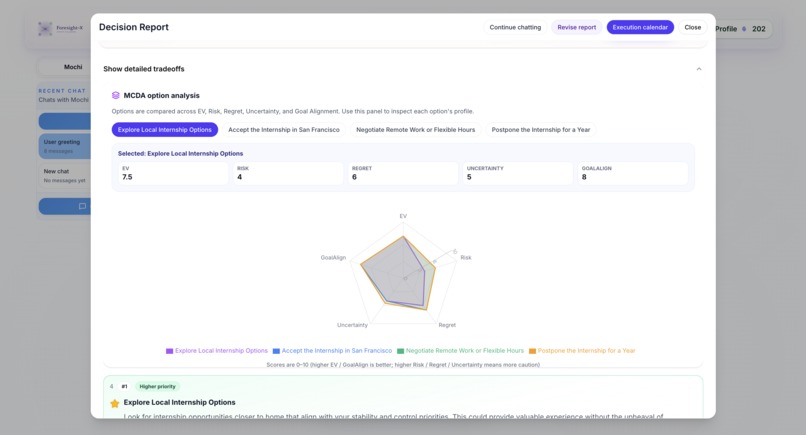Screen dimensions: 806x435
Task: Toggle blue Accept the Internship legend swatch
Action: pos(276,351)
